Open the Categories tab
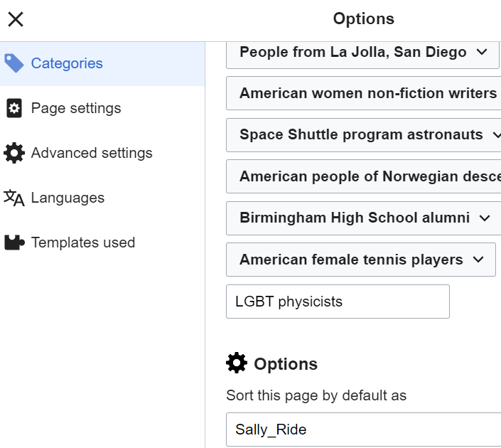Viewport: 501px width, 448px height. click(x=102, y=63)
